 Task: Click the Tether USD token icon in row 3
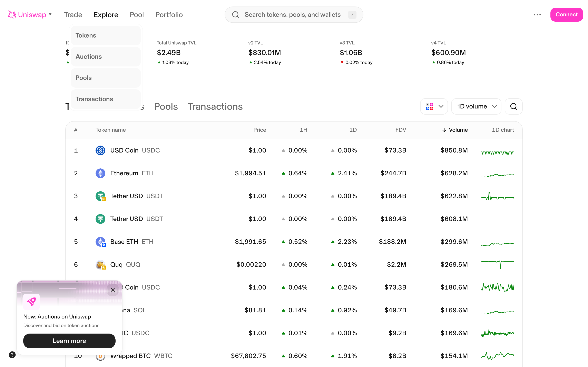tap(100, 196)
